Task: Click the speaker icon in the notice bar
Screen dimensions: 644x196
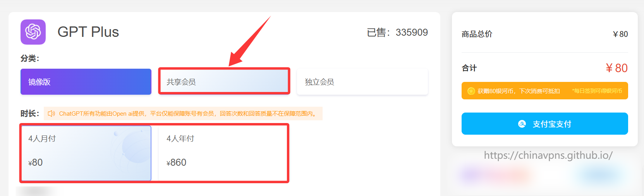Action: click(51, 114)
